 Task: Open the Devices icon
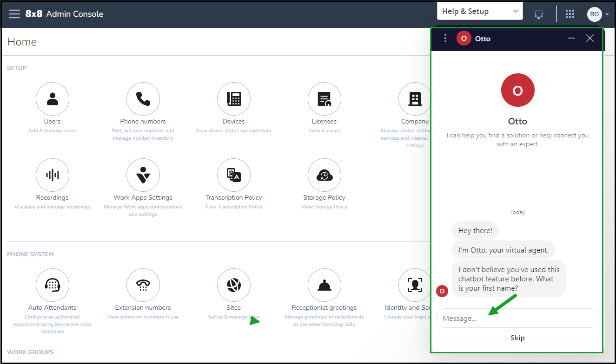point(234,99)
